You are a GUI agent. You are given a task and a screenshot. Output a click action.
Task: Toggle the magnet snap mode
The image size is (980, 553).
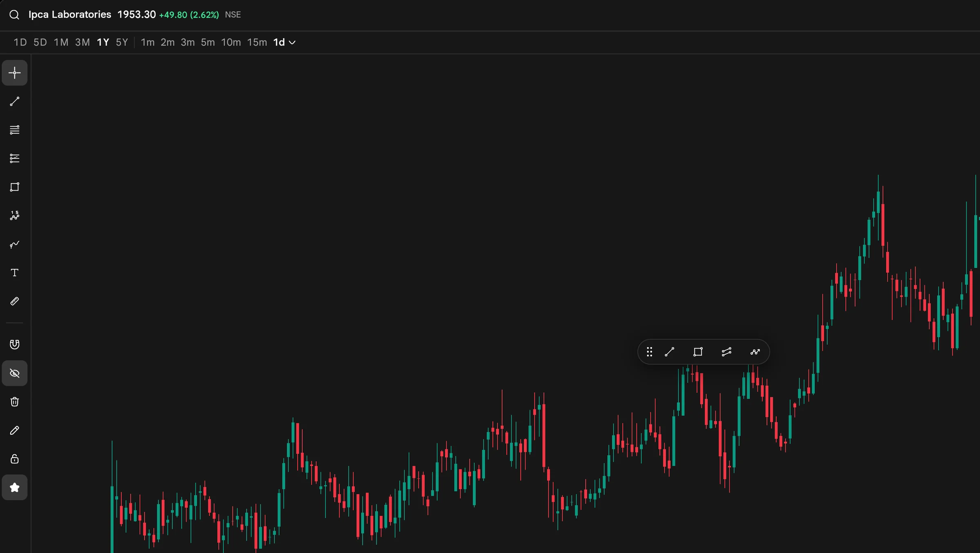pyautogui.click(x=15, y=344)
